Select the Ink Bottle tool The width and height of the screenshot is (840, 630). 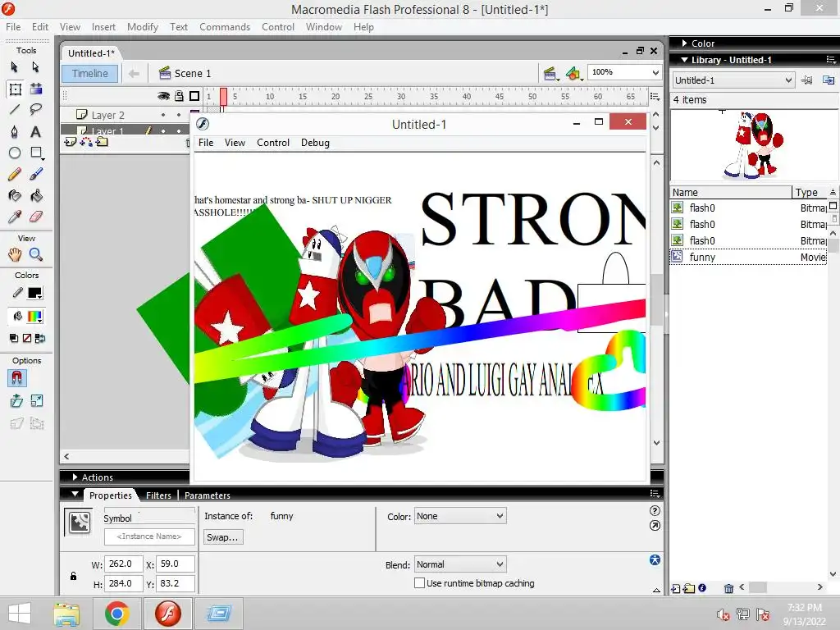click(15, 195)
